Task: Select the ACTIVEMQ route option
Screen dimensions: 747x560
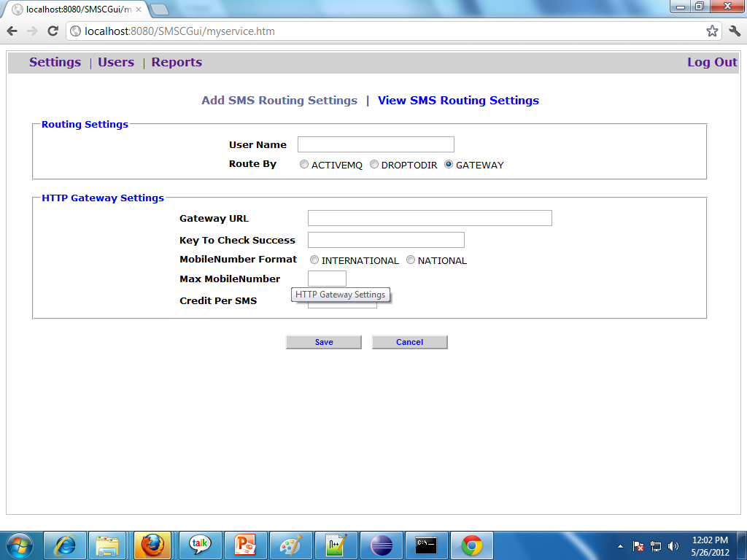Action: [x=304, y=165]
